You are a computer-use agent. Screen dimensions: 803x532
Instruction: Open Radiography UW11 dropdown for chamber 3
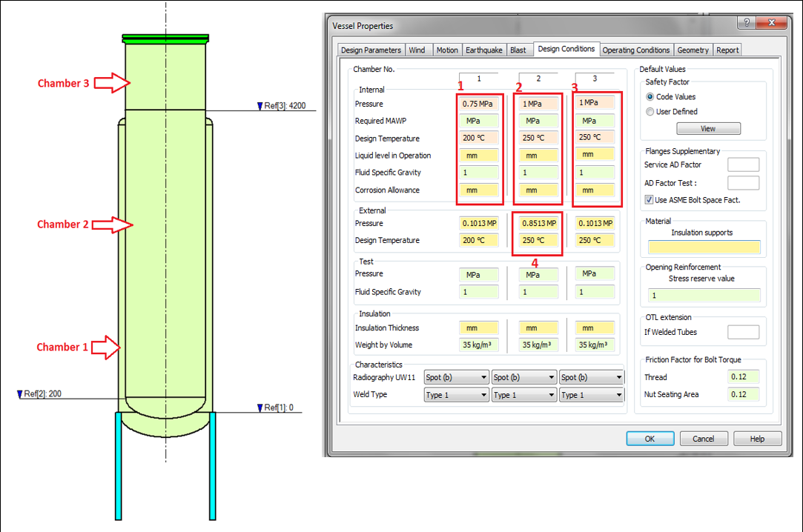[591, 378]
